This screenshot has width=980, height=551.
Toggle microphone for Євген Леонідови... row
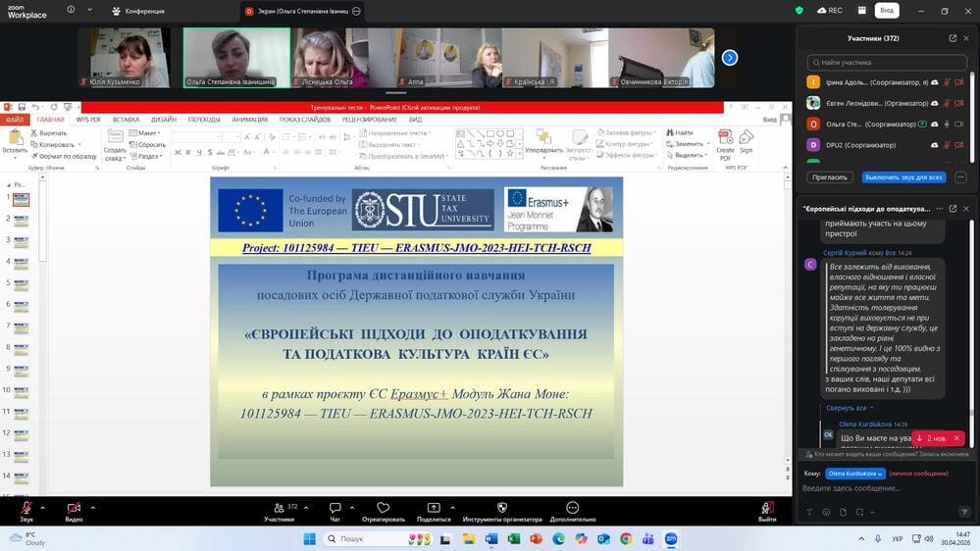[x=947, y=103]
